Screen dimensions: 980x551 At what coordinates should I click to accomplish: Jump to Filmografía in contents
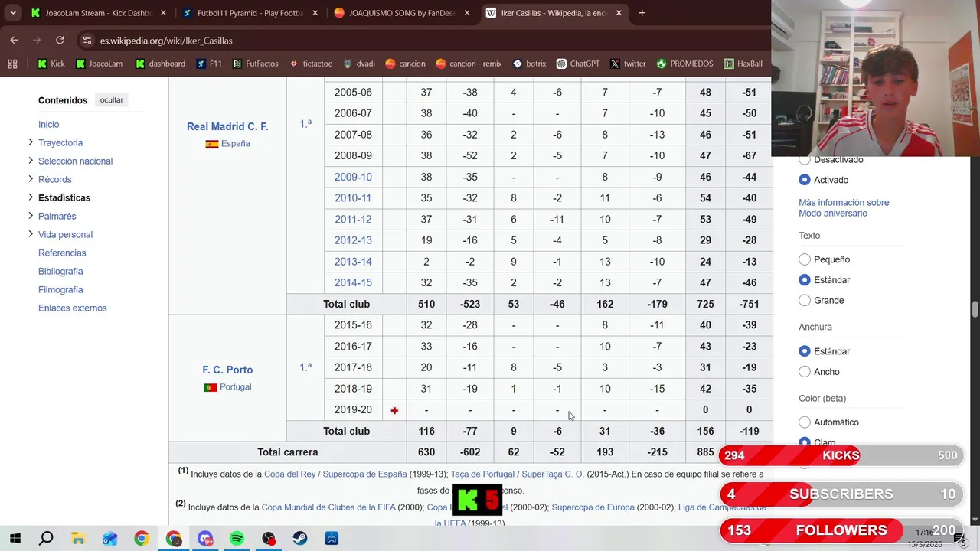(x=60, y=289)
